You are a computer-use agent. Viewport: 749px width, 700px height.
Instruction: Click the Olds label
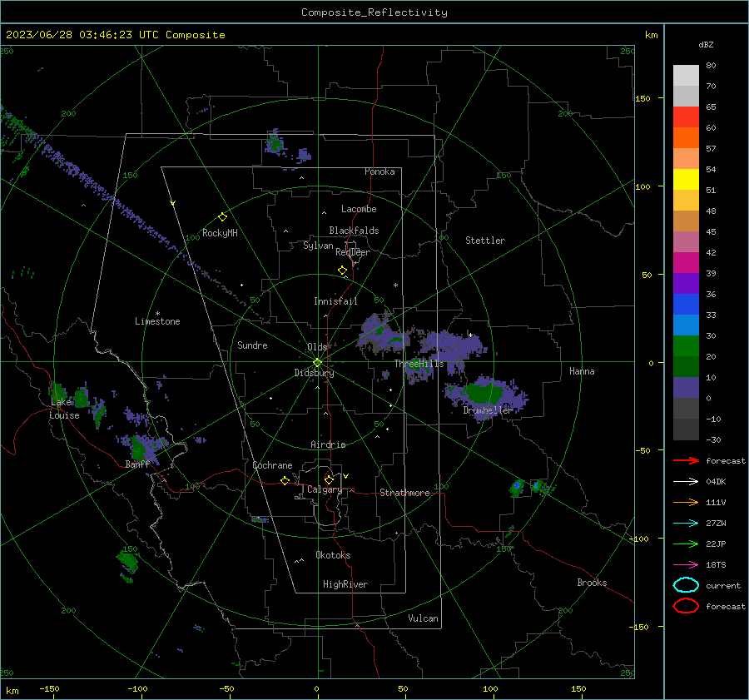click(x=317, y=347)
